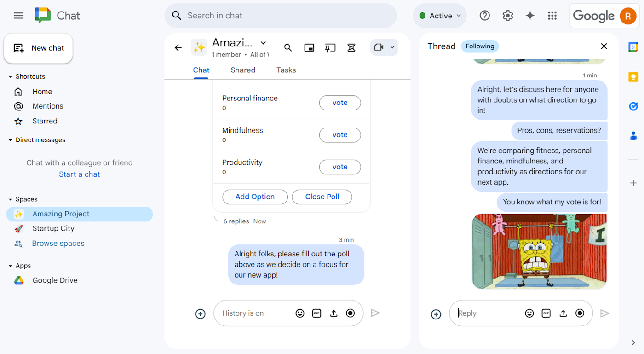This screenshot has width=644, height=354.
Task: Search within the Amazing Project space
Action: [288, 47]
